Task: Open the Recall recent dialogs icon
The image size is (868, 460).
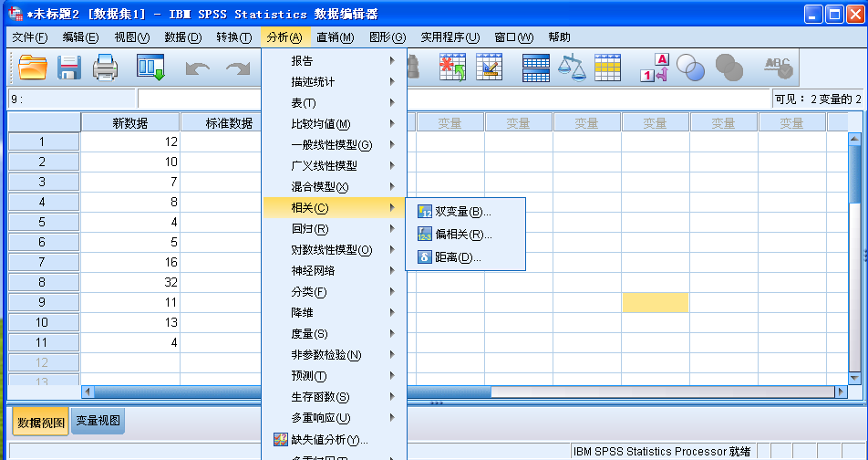Action: 151,67
